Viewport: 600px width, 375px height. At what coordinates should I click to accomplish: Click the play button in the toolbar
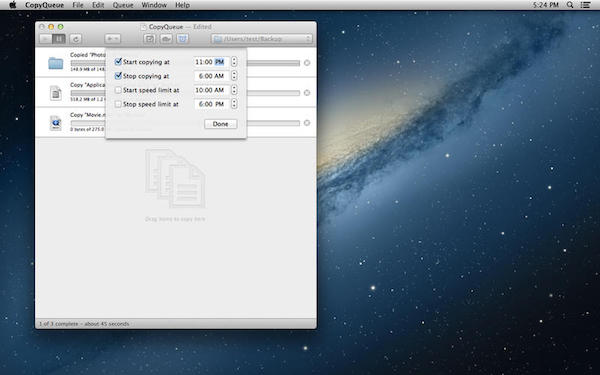click(x=46, y=39)
